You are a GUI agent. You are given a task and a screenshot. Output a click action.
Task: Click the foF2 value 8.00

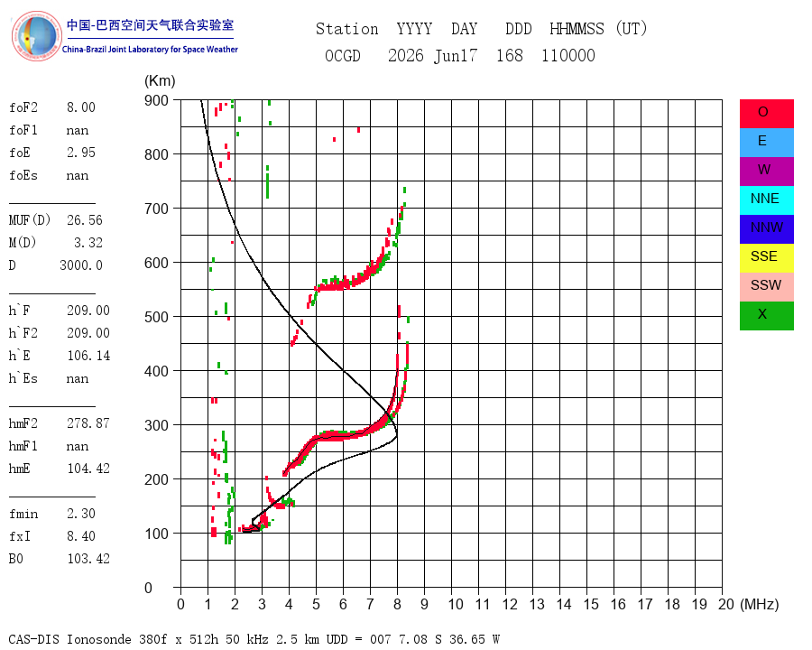tap(81, 107)
